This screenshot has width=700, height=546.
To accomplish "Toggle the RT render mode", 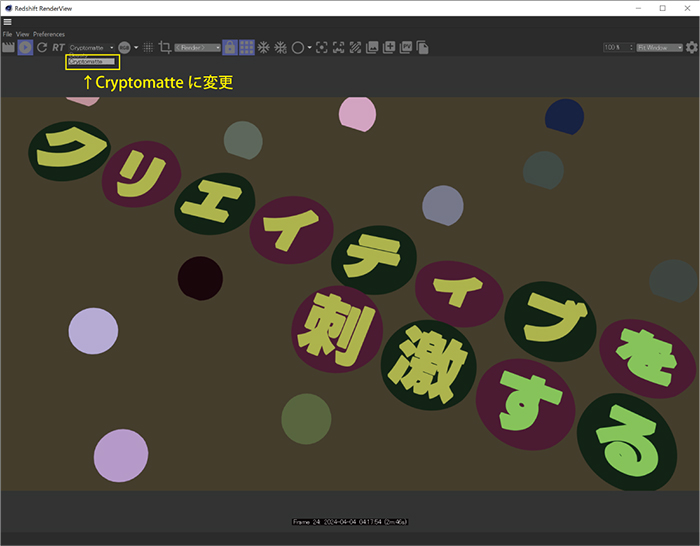I will 58,47.
